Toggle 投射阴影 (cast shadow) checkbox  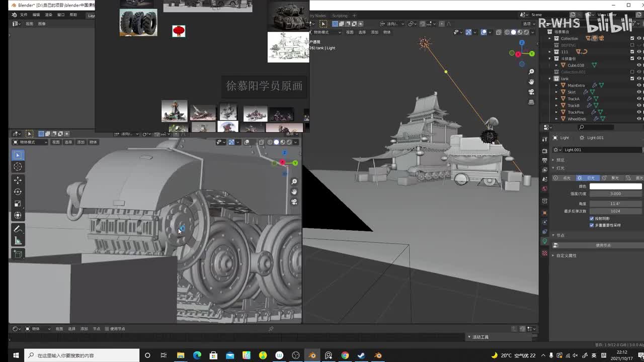[592, 219]
